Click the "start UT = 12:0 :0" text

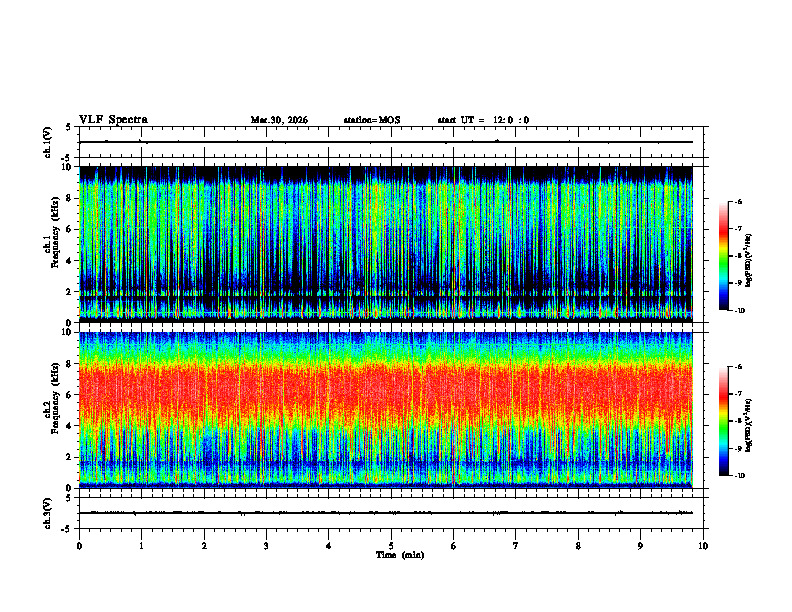pos(483,120)
